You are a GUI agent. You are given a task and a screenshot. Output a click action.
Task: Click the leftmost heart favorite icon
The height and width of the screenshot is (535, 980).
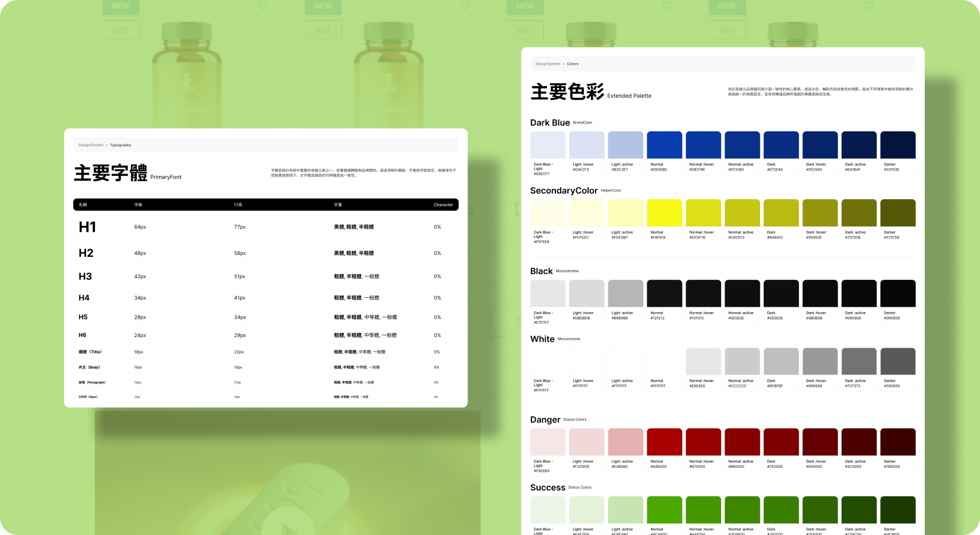[x=263, y=7]
